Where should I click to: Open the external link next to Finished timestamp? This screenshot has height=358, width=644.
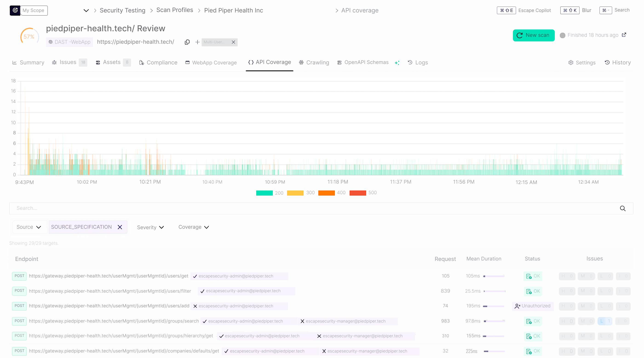(624, 35)
